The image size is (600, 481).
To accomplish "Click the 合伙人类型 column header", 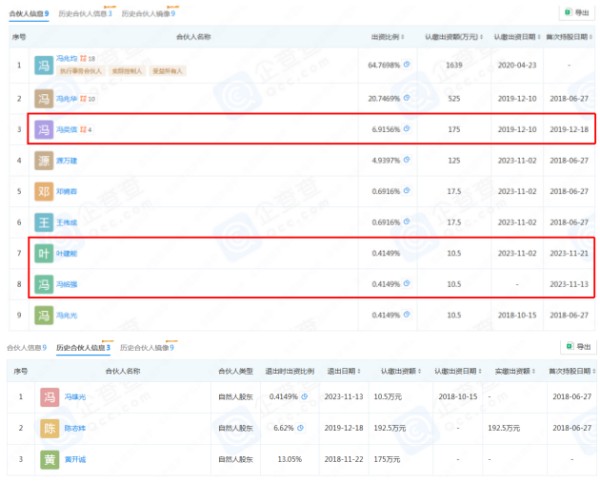I will 235,371.
